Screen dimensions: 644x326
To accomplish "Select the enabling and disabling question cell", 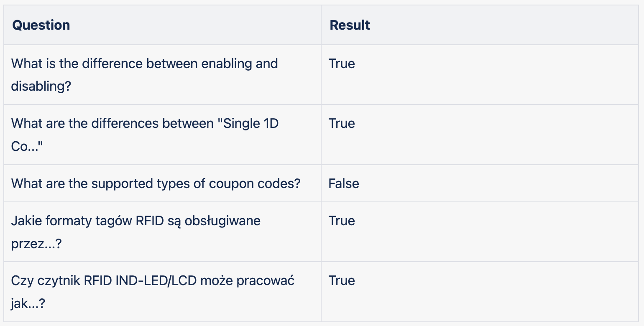I will pos(163,75).
